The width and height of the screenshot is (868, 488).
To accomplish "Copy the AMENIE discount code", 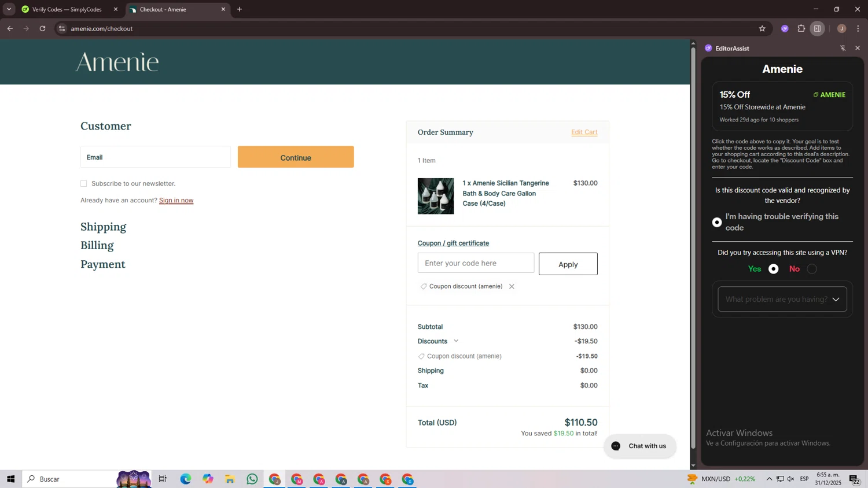I will pyautogui.click(x=829, y=95).
